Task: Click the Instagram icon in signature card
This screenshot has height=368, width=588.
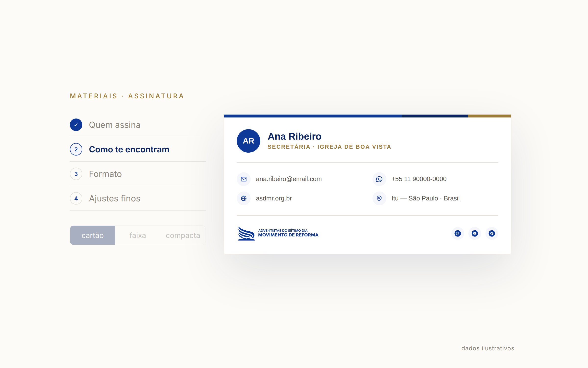Action: (458, 233)
